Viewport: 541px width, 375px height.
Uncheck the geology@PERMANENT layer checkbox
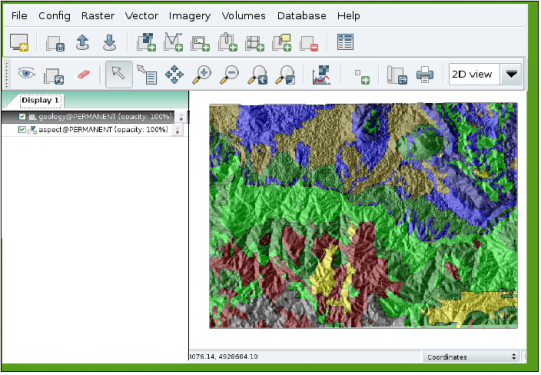tap(22, 117)
